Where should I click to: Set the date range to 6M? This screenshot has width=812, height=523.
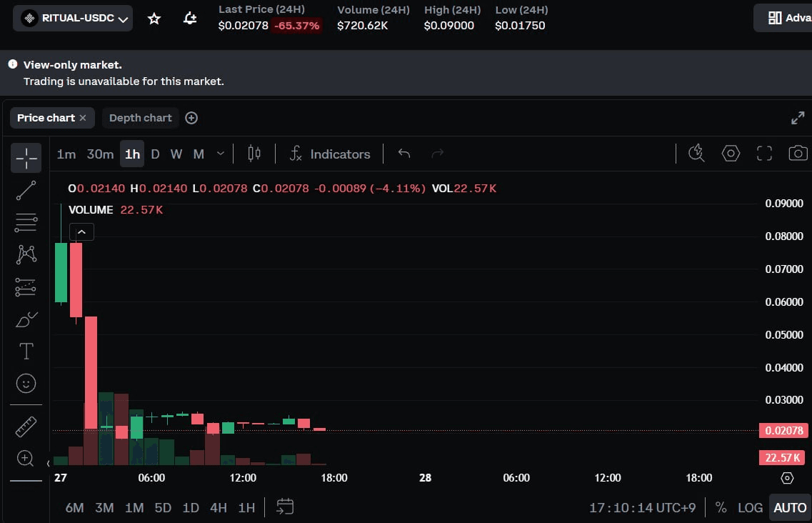click(74, 507)
